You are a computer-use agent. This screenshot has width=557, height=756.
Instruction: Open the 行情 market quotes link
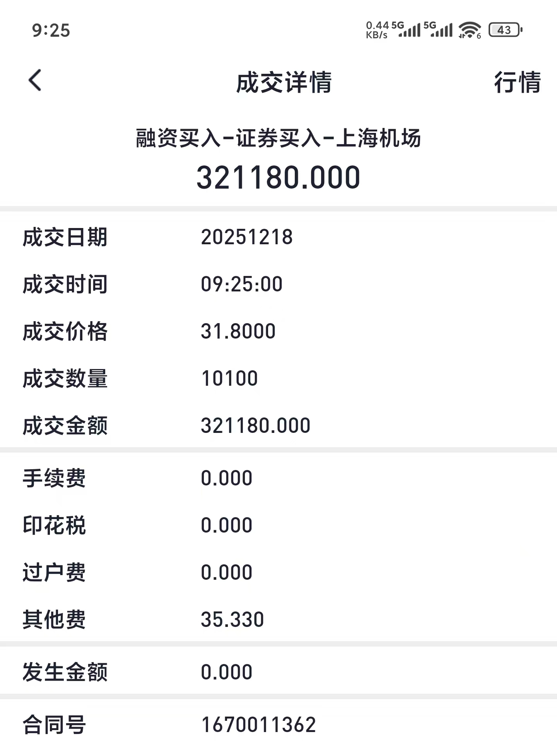[x=517, y=82]
